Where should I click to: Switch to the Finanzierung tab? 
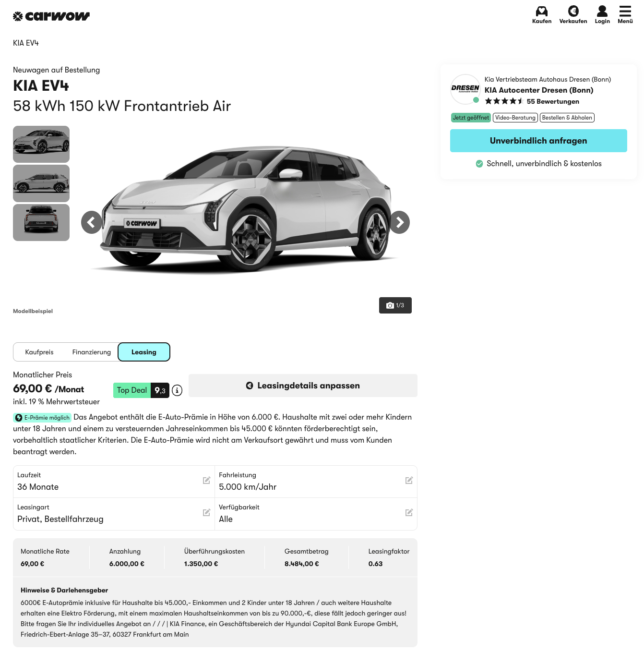pos(92,352)
